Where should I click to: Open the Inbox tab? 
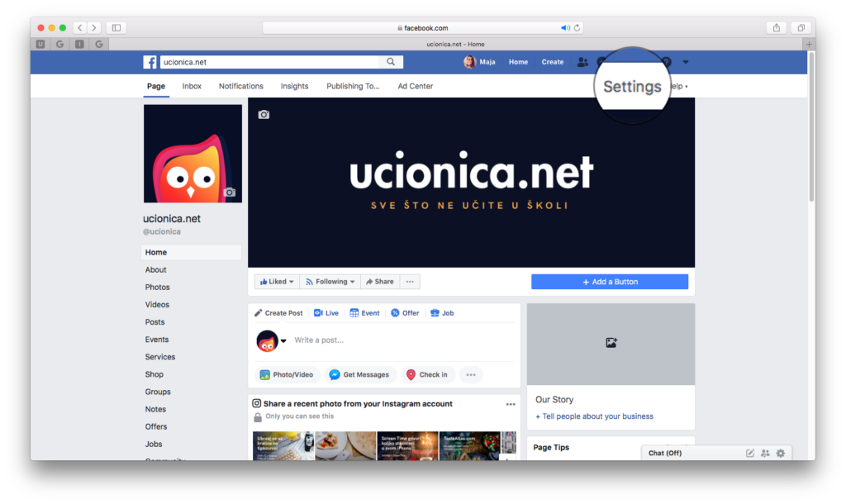192,86
